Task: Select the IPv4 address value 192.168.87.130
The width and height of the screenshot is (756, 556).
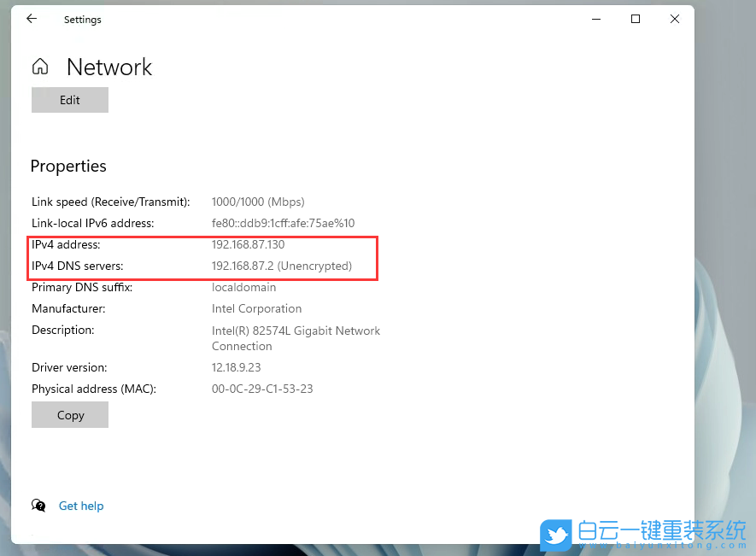Action: click(249, 244)
